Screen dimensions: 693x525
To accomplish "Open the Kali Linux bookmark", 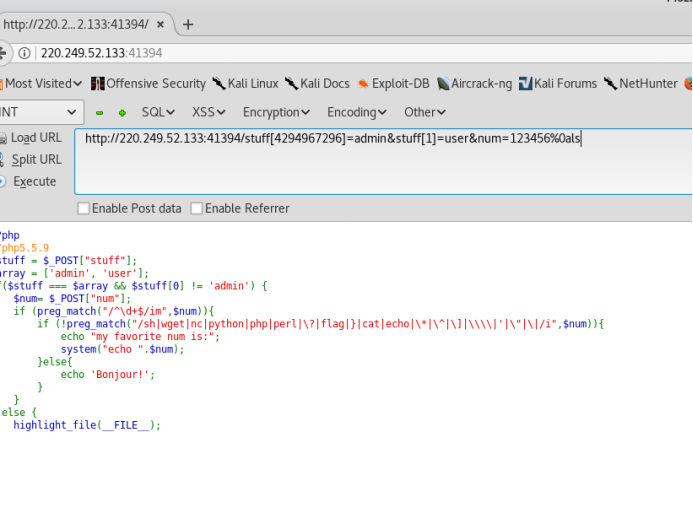I will pyautogui.click(x=245, y=84).
